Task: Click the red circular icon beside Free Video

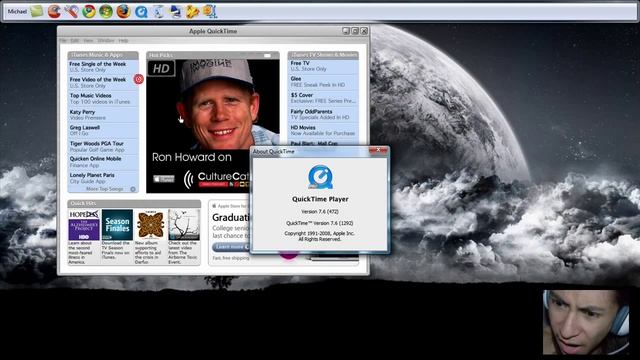Action: pos(139,79)
